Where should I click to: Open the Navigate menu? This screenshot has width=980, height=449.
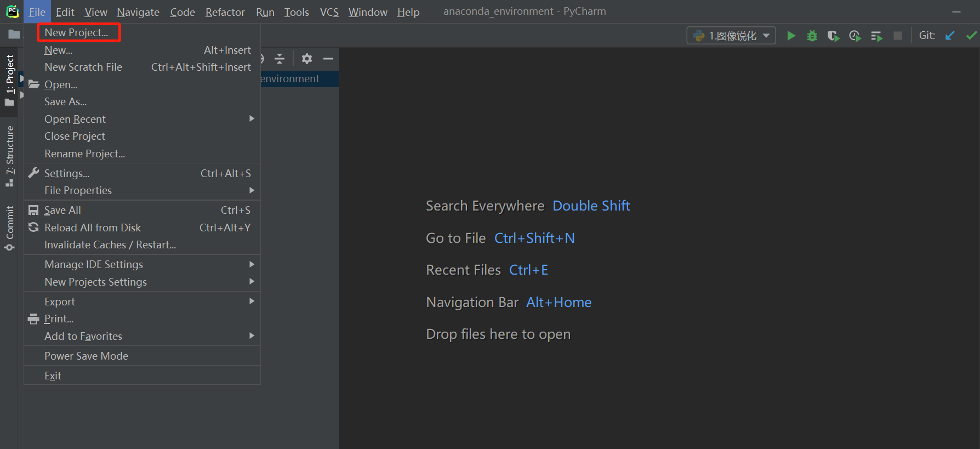coord(138,12)
